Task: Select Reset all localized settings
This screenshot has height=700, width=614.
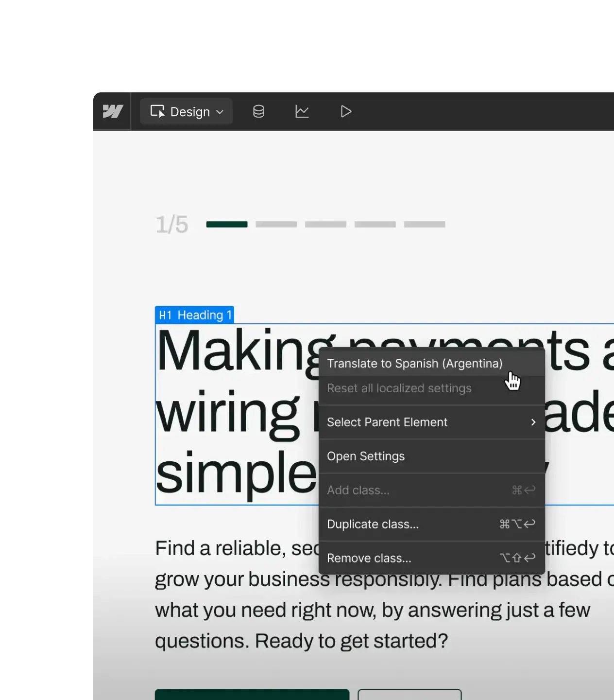Action: click(399, 388)
